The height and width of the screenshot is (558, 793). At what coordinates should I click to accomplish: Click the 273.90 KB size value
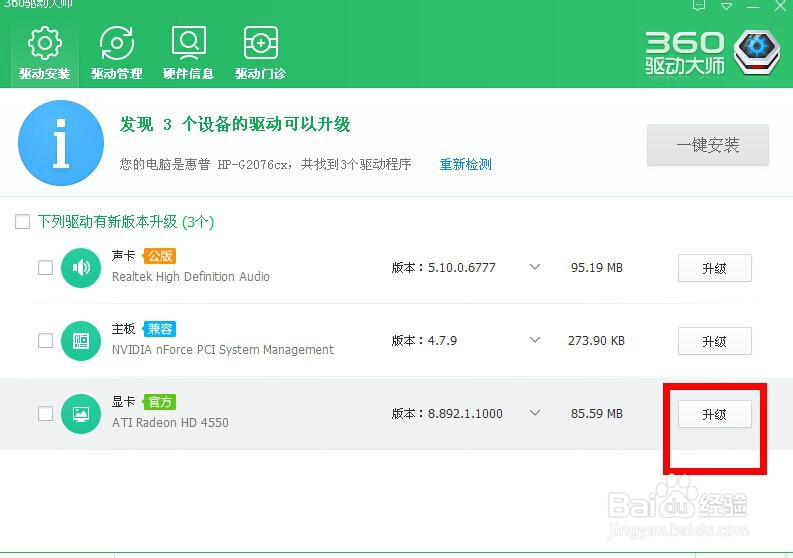pos(596,340)
